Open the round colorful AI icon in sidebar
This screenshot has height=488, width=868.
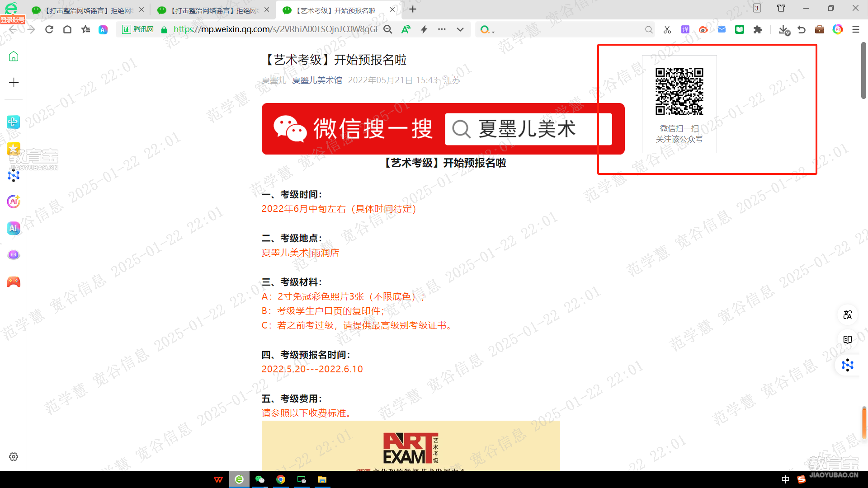(14, 202)
